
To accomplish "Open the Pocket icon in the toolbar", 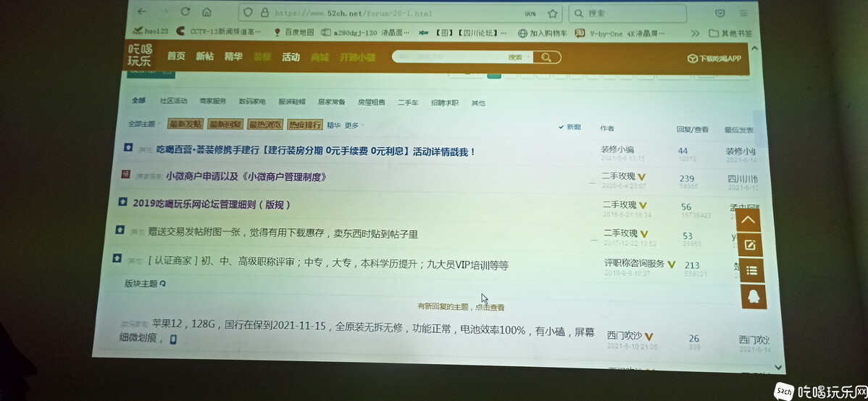I will coord(720,13).
